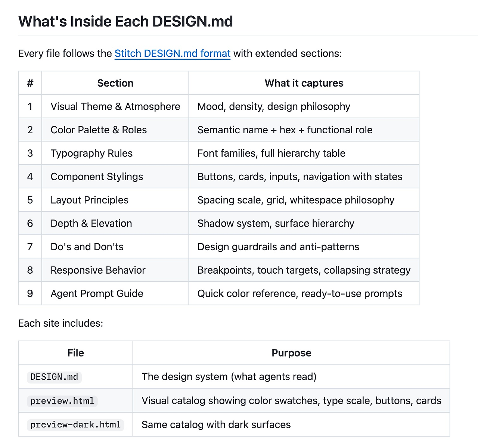Click the DESIGN.md code label
This screenshot has width=478, height=448.
pyautogui.click(x=54, y=377)
